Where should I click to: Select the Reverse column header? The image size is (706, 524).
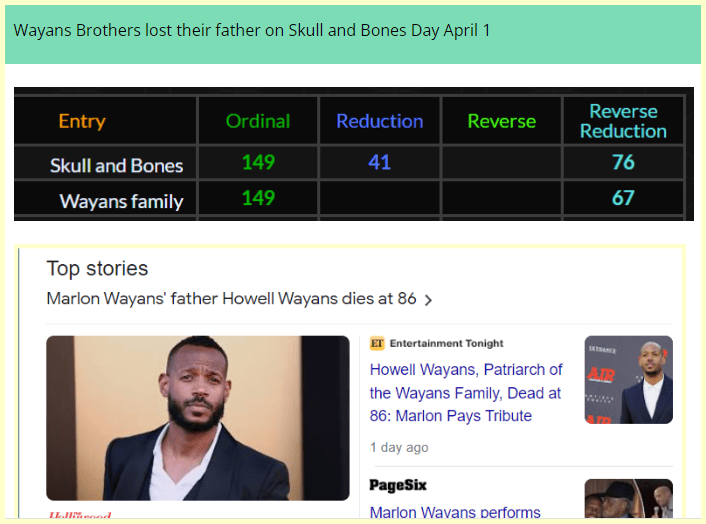502,121
